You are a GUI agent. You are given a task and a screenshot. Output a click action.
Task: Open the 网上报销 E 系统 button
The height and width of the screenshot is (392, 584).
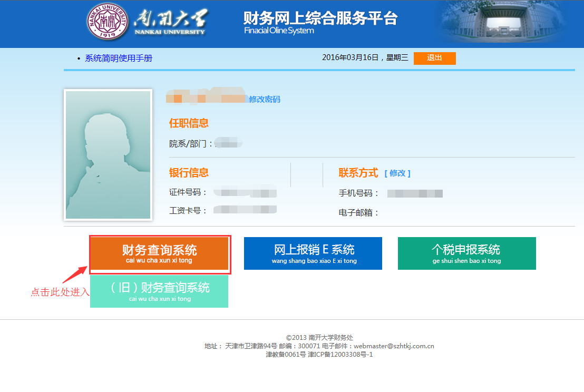pyautogui.click(x=313, y=253)
